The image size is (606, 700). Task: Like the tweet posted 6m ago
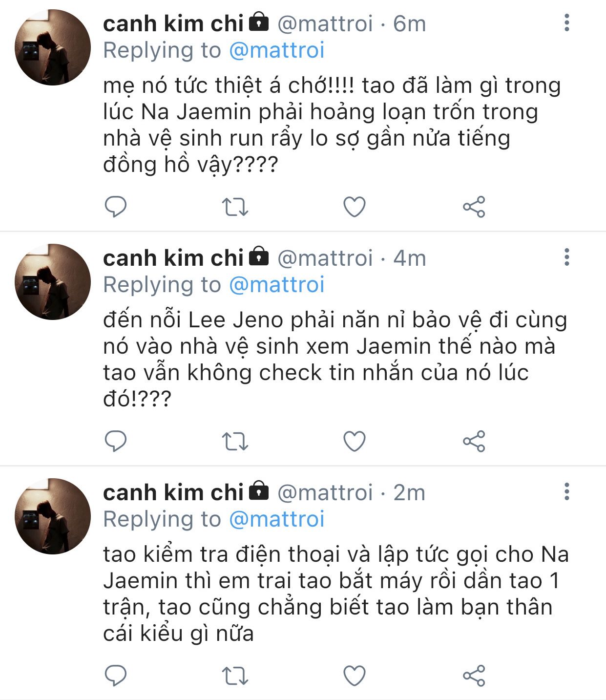click(x=355, y=207)
